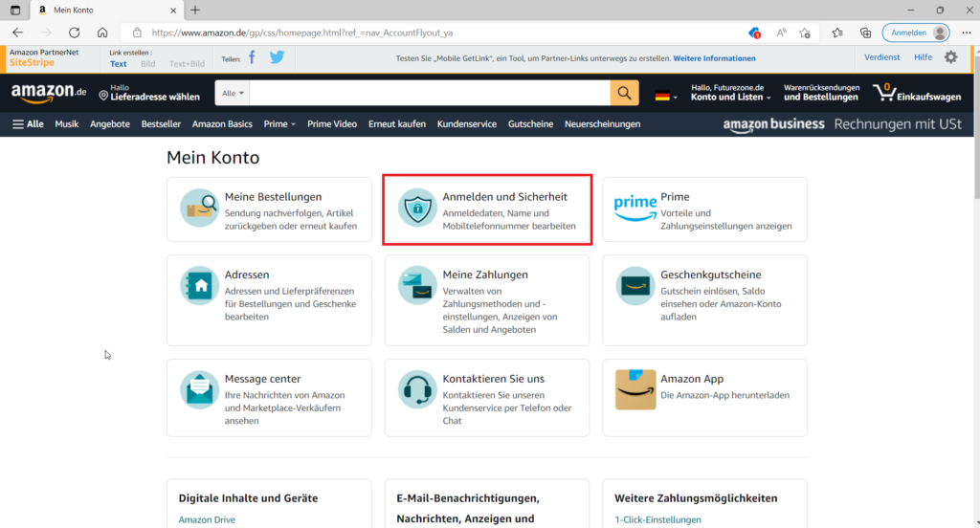Click the browser back arrow
Viewport: 980px width, 528px height.
[17, 33]
